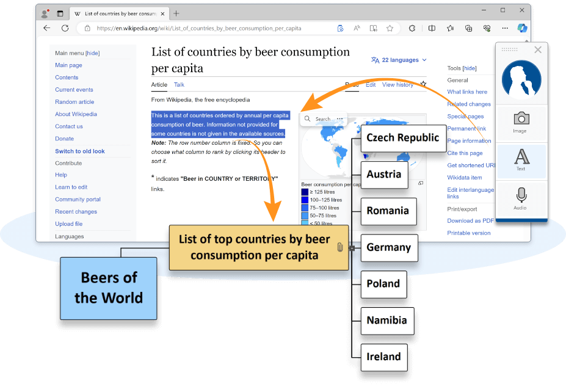This screenshot has height=392, width=566.
Task: Click Download as PDF link
Action: [470, 221]
